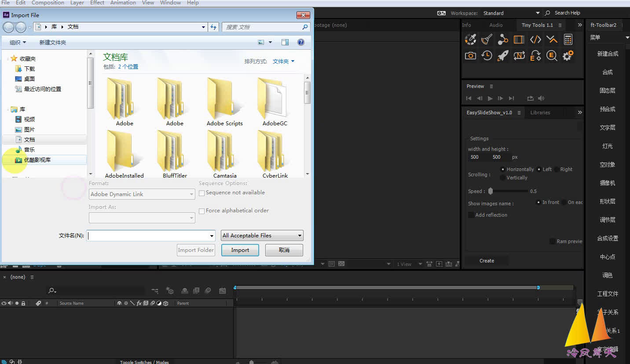630x364 pixels.
Task: Enable the Add reflection checkbox
Action: tap(471, 215)
